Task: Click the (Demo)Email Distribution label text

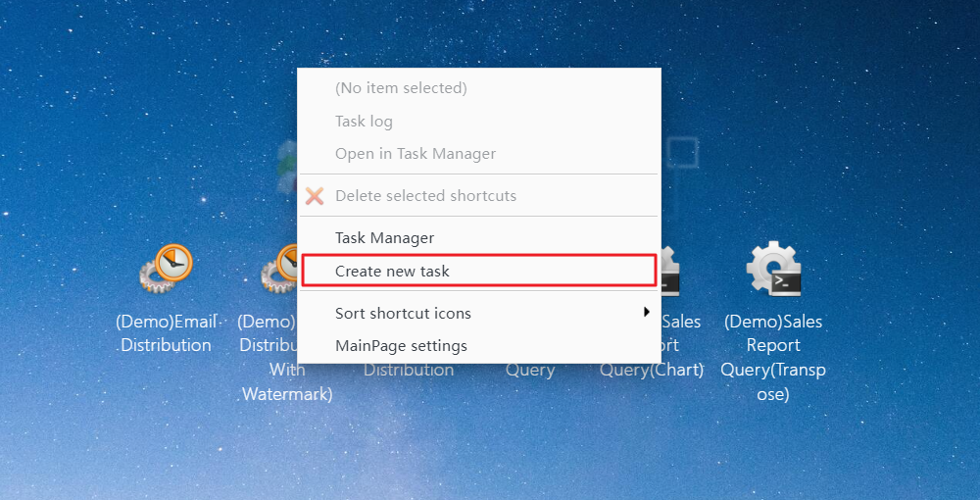Action: click(x=166, y=333)
